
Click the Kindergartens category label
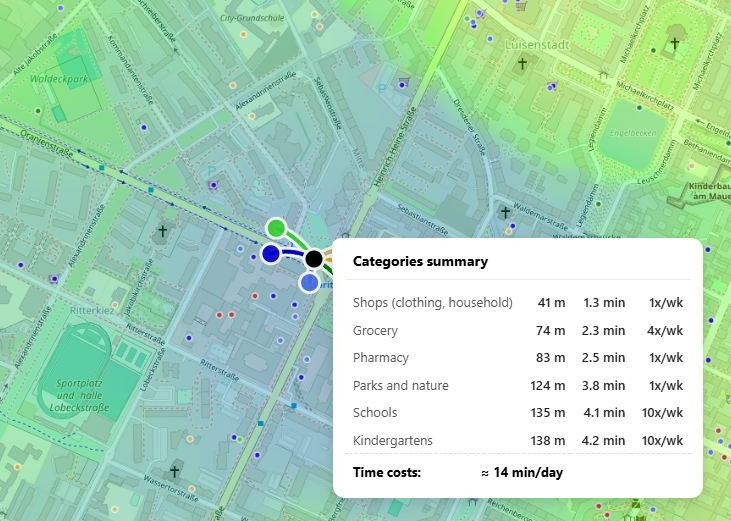(x=393, y=440)
